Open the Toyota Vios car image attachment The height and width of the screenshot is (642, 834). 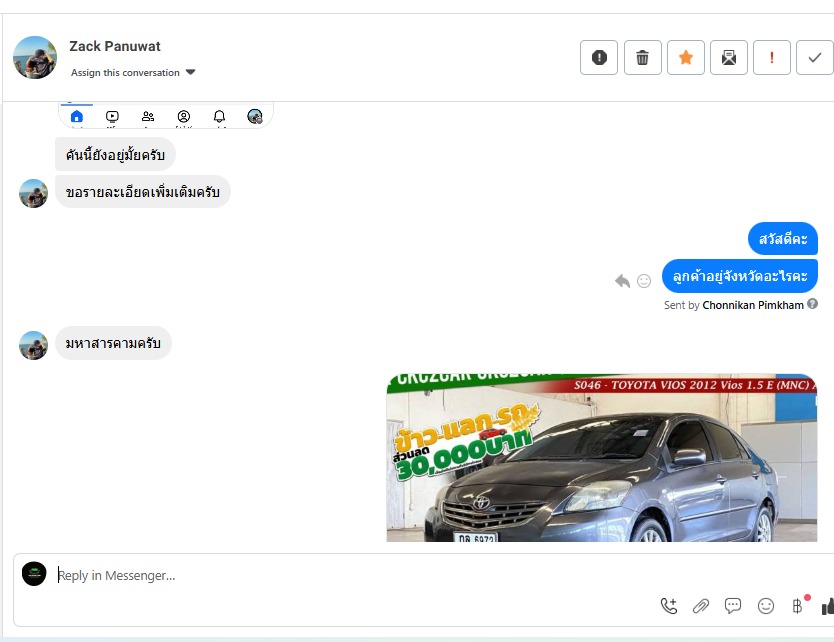coord(602,458)
